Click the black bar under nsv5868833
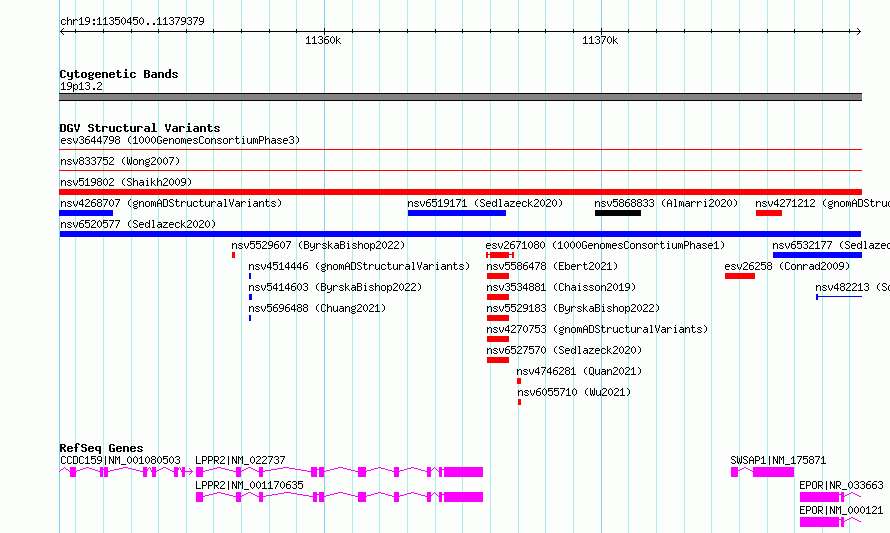The height and width of the screenshot is (533, 890). [x=618, y=213]
